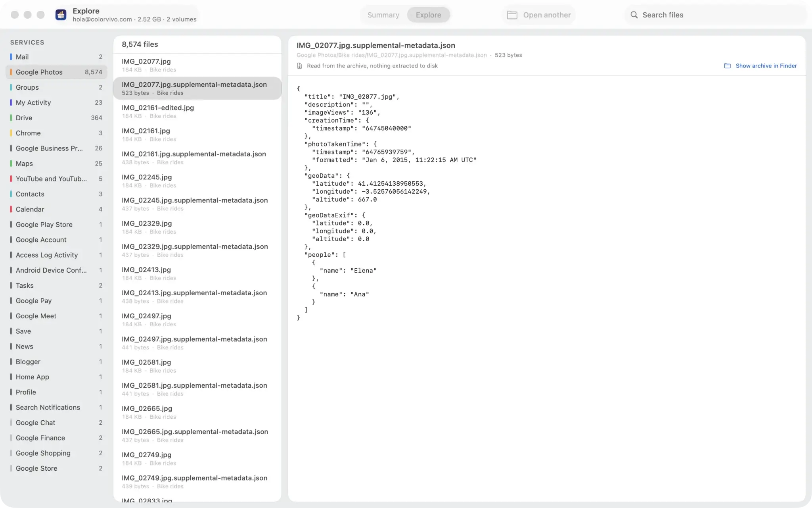Open the News service
812x508 pixels.
[56, 346]
